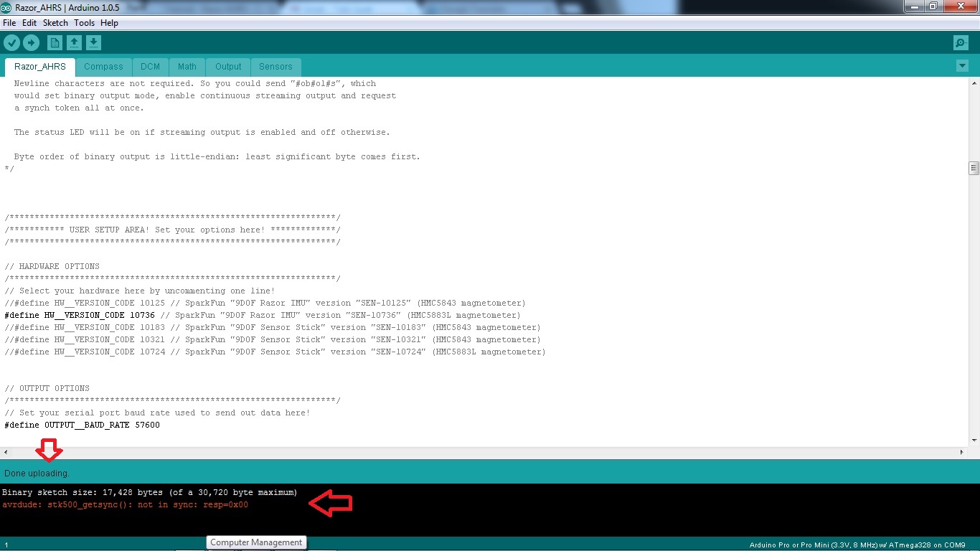The width and height of the screenshot is (980, 551).
Task: Open the Edit menu
Action: [x=29, y=23]
